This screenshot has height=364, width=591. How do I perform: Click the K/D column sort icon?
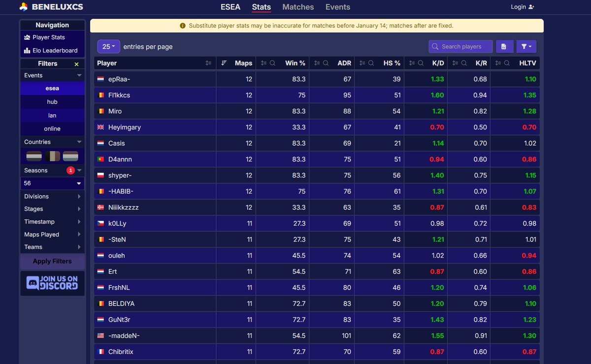412,63
